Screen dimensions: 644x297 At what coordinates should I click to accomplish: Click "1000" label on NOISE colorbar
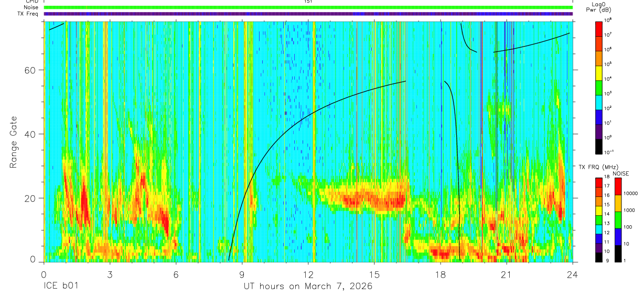(630, 210)
